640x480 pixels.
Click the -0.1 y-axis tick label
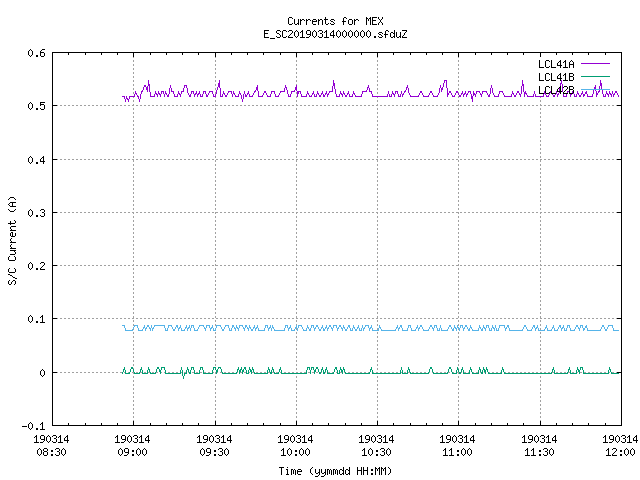coord(33,426)
